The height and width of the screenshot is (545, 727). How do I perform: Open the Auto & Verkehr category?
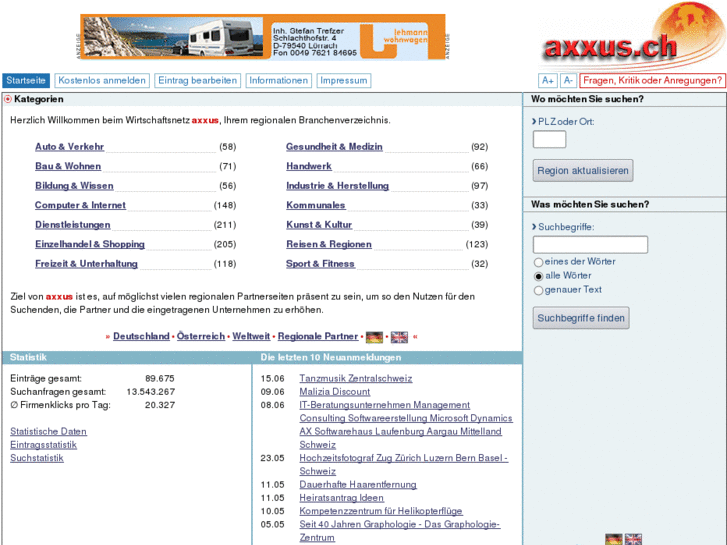(70, 147)
